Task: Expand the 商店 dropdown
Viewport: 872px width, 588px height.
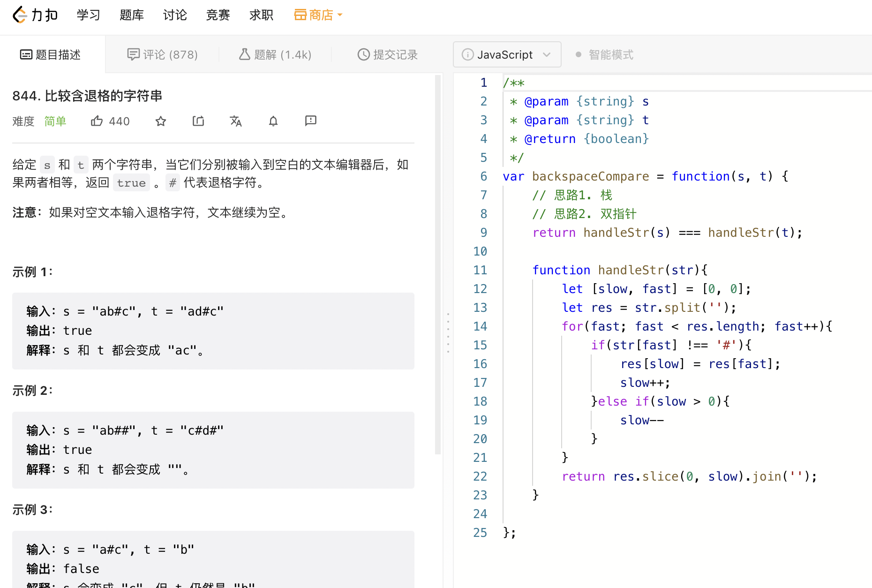Action: 318,15
